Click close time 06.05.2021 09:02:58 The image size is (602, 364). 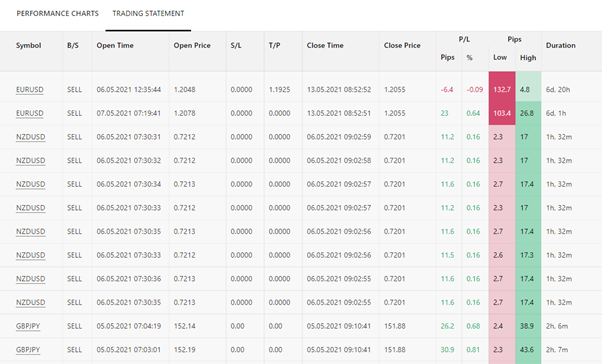[x=339, y=160]
